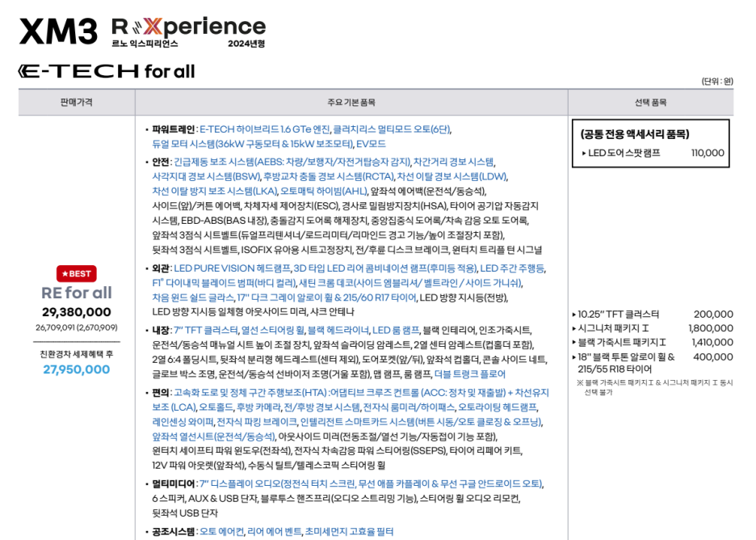Click the (공통 전용 액세서리 품목) heading
This screenshot has width=756, height=540.
pos(635,133)
